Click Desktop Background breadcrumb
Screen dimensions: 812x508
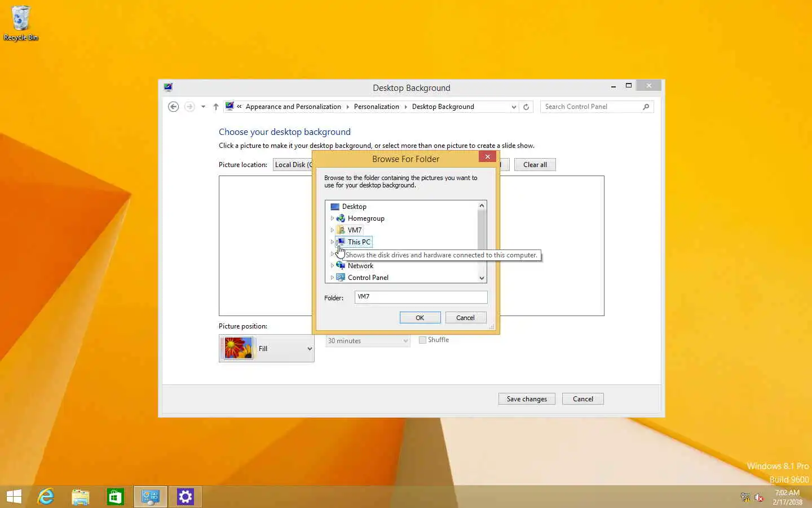443,107
